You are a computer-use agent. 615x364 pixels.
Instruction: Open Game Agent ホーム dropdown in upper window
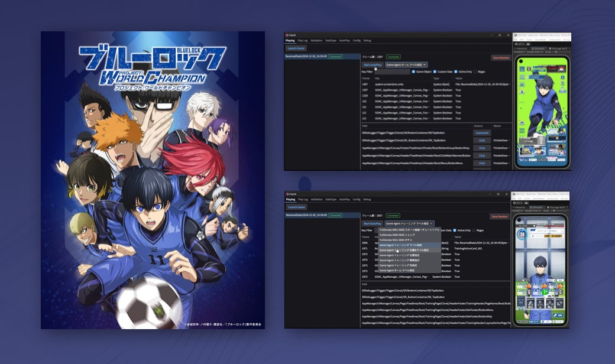(x=406, y=64)
